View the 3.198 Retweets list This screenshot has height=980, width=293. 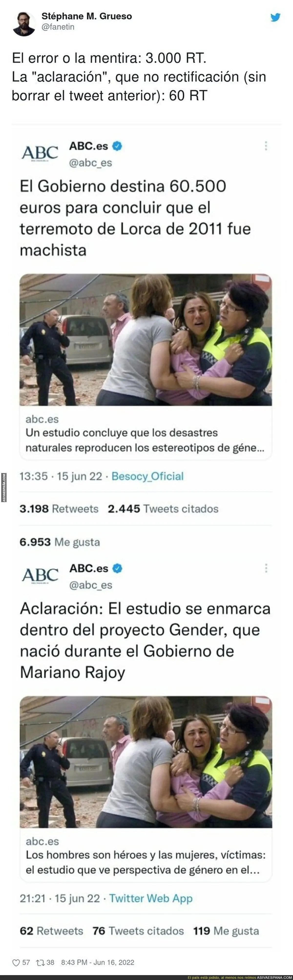point(59,509)
